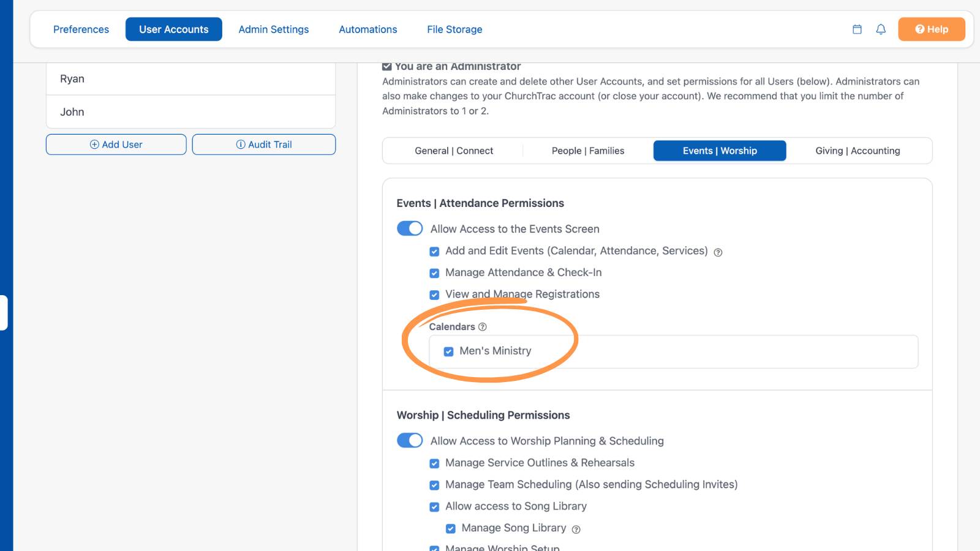The height and width of the screenshot is (551, 980).
Task: Select user Ryan in the list
Action: (x=190, y=79)
